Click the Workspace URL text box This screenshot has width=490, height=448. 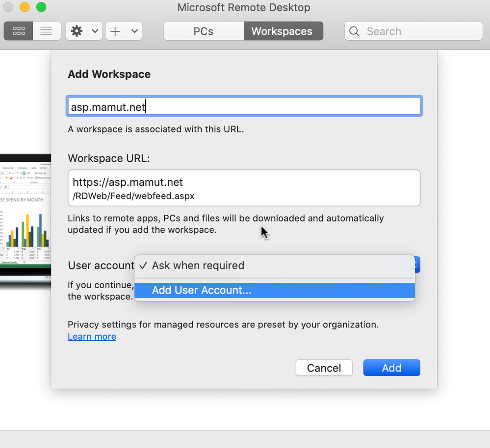244,188
